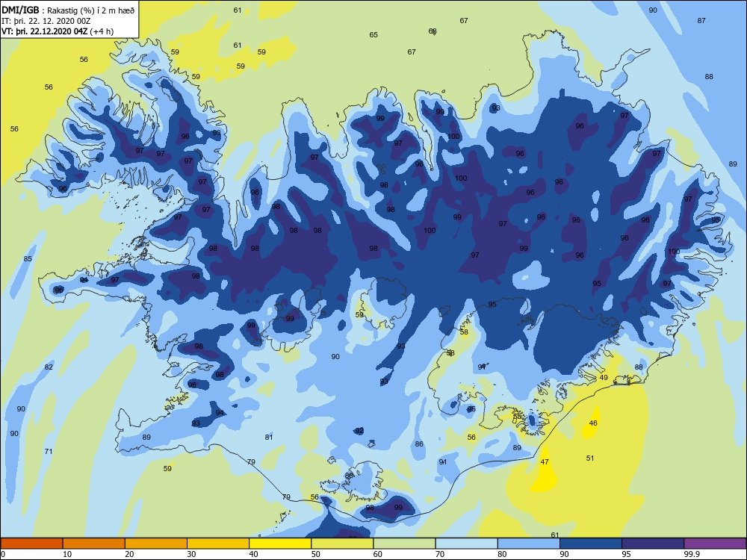Click the '87' value in the northeast corner
The image size is (747, 560).
point(701,20)
